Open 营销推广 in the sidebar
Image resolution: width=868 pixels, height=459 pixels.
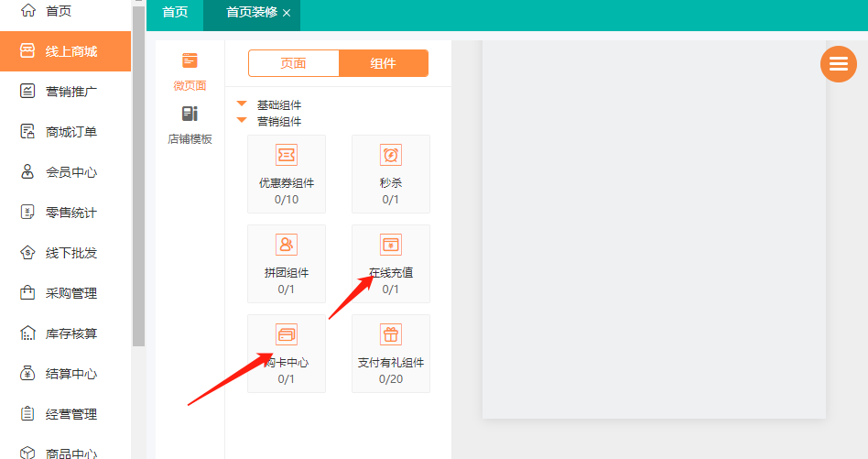(71, 92)
